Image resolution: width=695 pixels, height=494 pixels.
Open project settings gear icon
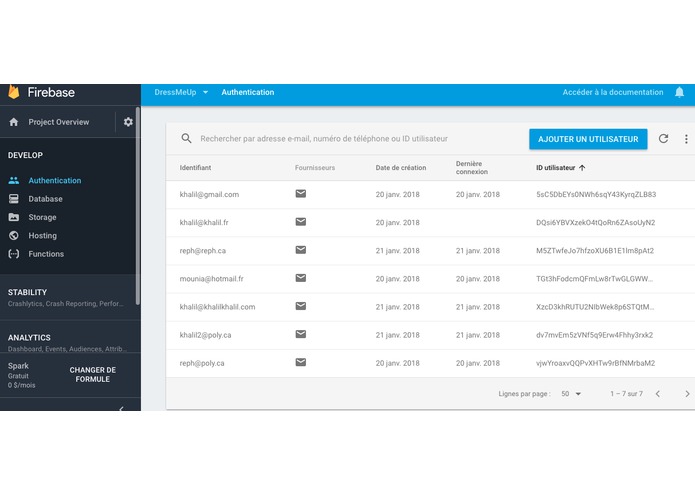tap(128, 122)
